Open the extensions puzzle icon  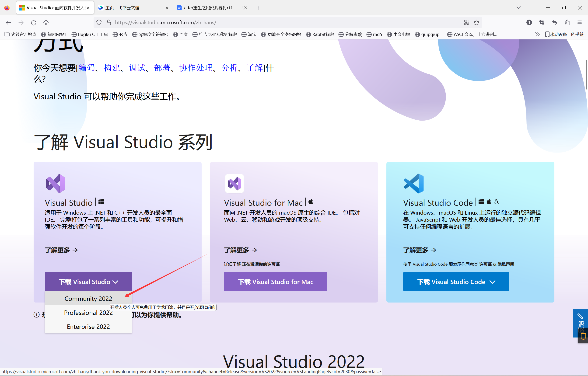click(x=567, y=22)
